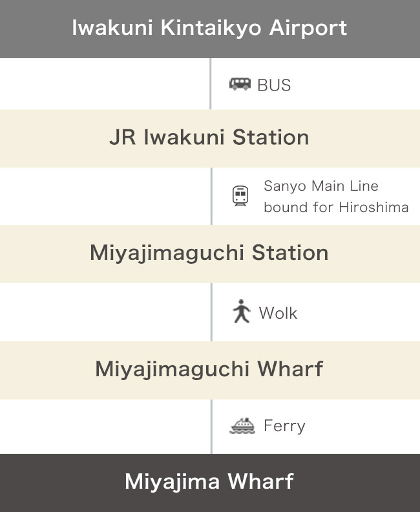Viewport: 420px width, 512px height.
Task: Click the Wolk label text
Action: [278, 313]
